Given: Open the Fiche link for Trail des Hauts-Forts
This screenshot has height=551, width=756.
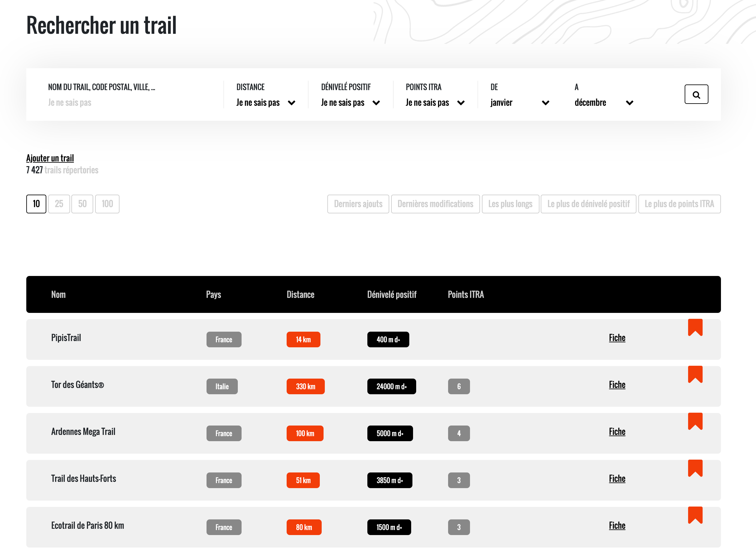Looking at the screenshot, I should [x=617, y=479].
